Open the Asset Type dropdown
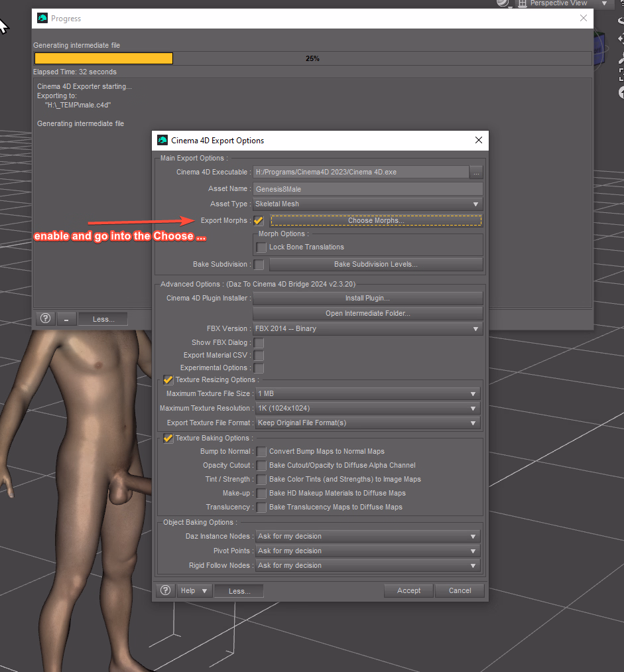This screenshot has width=624, height=672. pos(368,204)
